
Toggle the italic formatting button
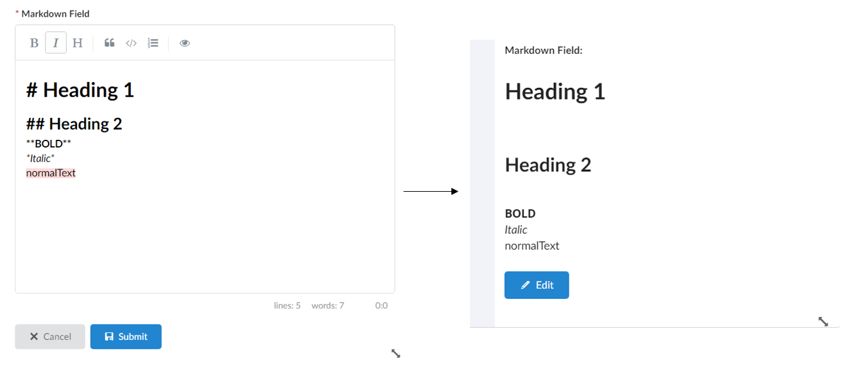(x=56, y=43)
